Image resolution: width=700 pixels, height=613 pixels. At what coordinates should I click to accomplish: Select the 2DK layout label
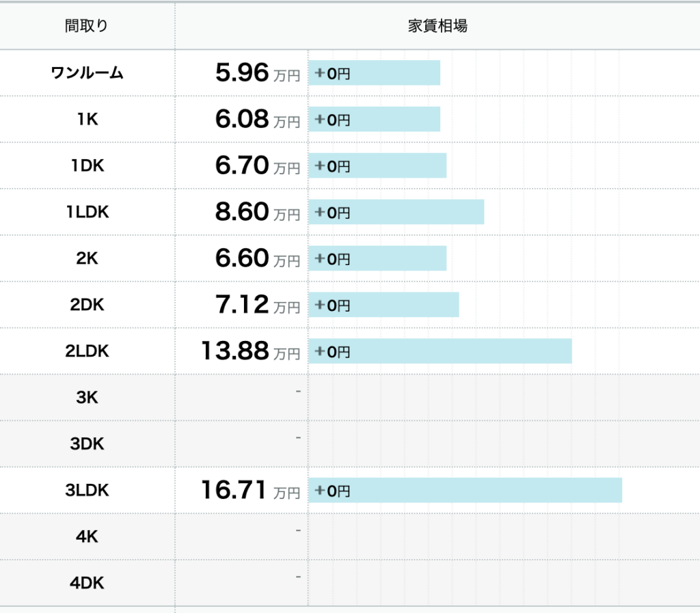(x=87, y=305)
